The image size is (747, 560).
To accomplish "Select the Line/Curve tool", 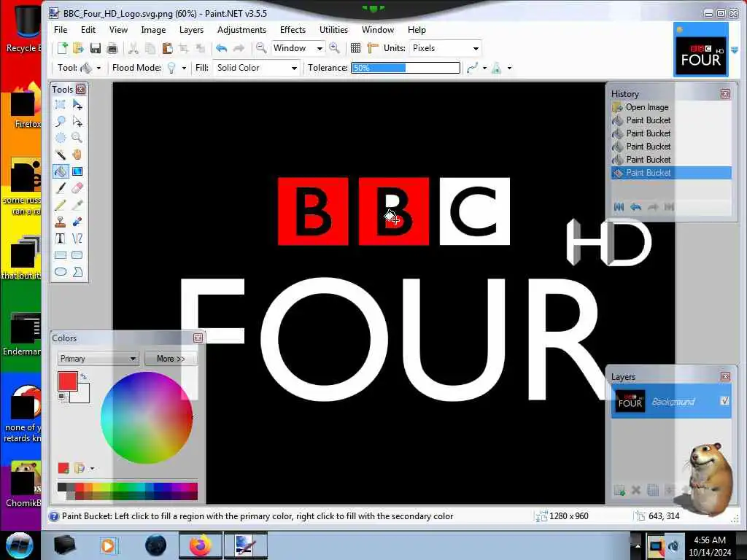I will (77, 238).
